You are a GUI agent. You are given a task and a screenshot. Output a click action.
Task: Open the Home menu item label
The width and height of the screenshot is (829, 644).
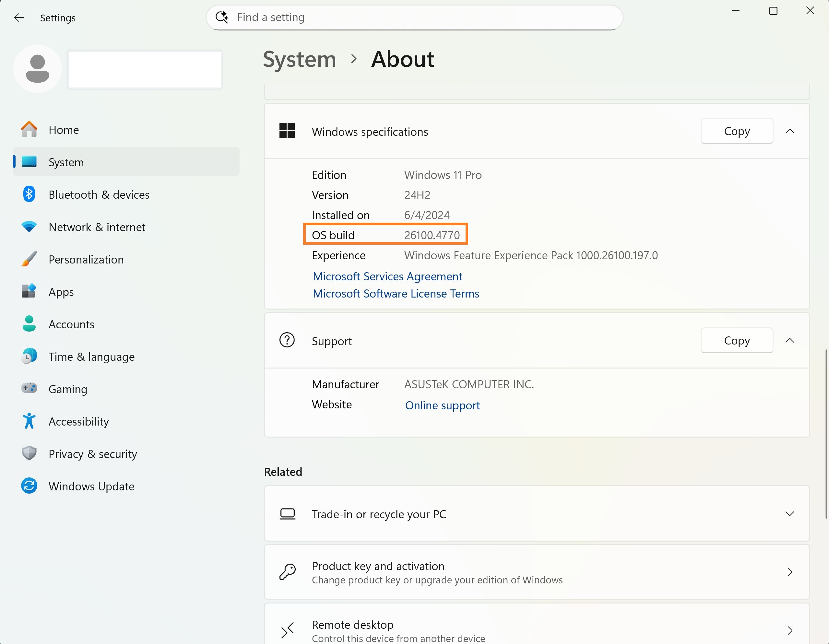64,130
